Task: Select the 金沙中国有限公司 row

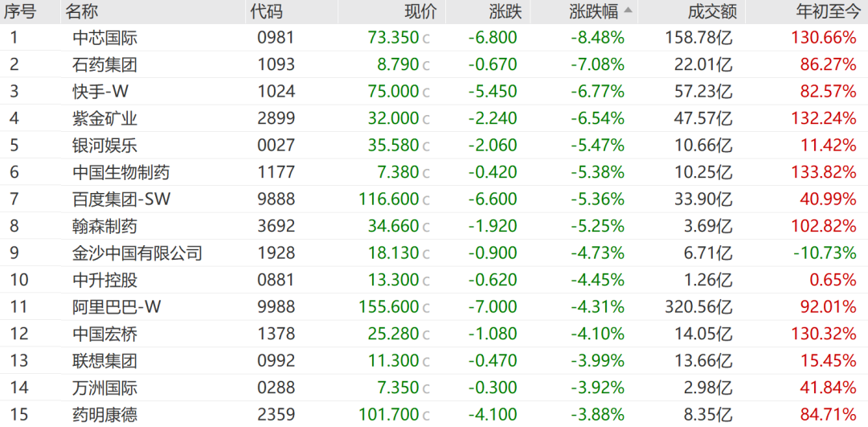Action: [x=137, y=253]
